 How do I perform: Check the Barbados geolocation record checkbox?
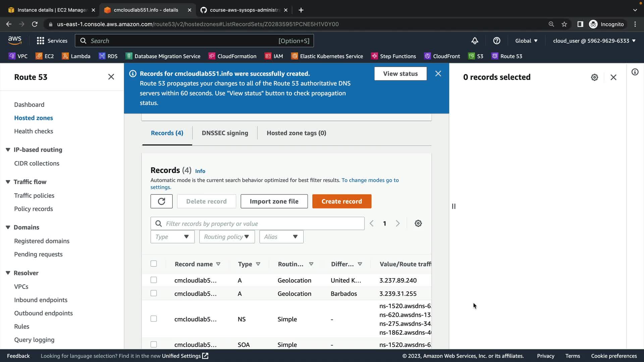[154, 293]
